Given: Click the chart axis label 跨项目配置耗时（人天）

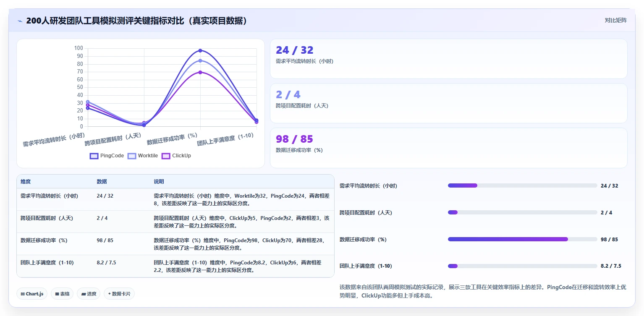Looking at the screenshot, I should pyautogui.click(x=113, y=140).
